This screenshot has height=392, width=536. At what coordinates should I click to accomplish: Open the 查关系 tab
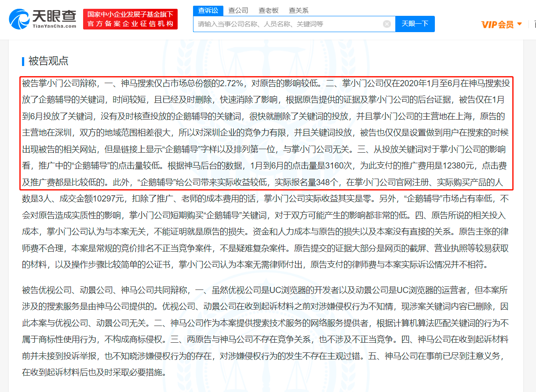click(x=299, y=10)
